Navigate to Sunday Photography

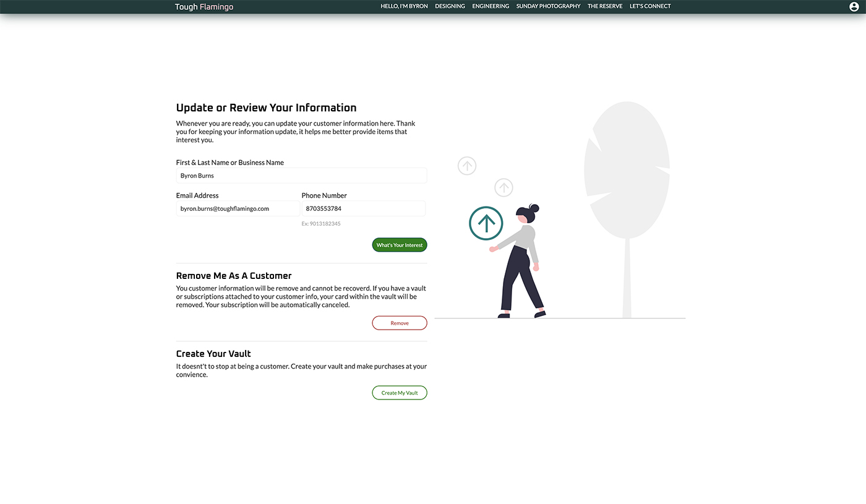pyautogui.click(x=548, y=6)
